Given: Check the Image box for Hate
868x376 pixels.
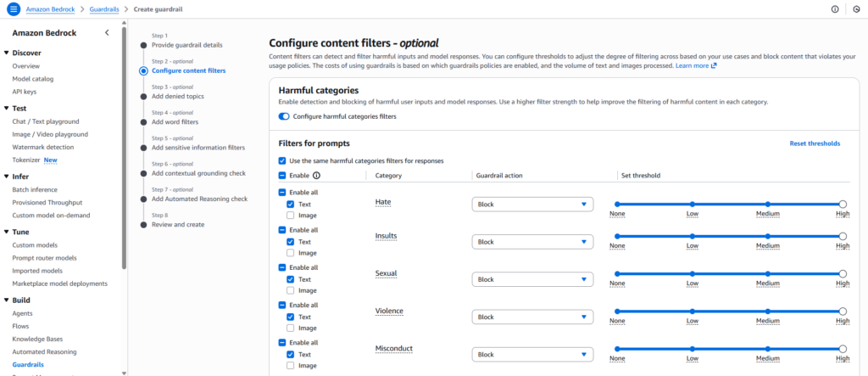Looking at the screenshot, I should pos(291,216).
